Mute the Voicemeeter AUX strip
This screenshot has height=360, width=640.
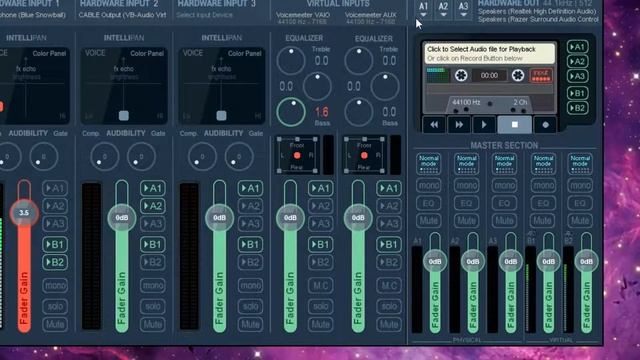click(389, 324)
